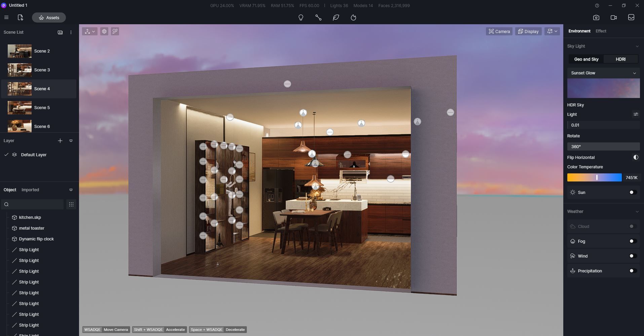644x336 pixels.
Task: Add a new layer with plus icon
Action: pyautogui.click(x=60, y=141)
